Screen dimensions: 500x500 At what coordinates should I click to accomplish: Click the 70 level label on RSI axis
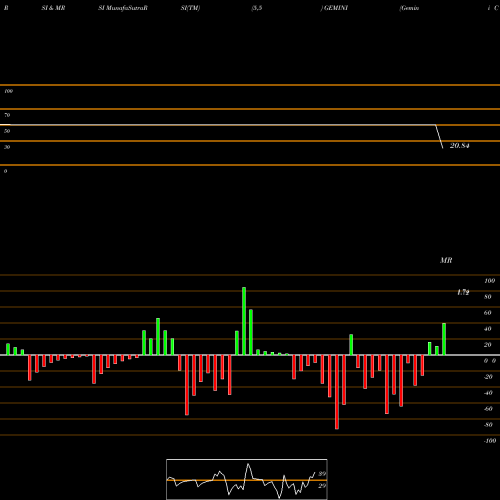click(7, 115)
